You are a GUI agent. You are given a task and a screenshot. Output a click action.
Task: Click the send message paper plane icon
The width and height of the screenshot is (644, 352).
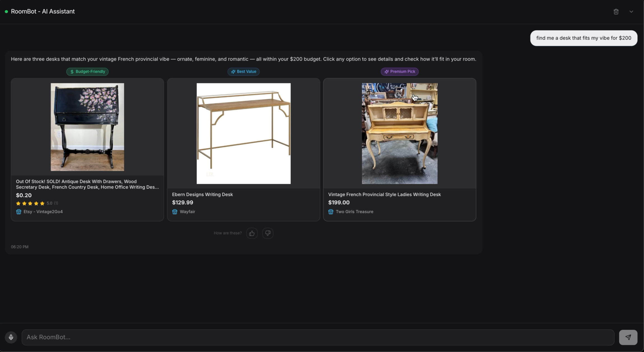(x=629, y=337)
